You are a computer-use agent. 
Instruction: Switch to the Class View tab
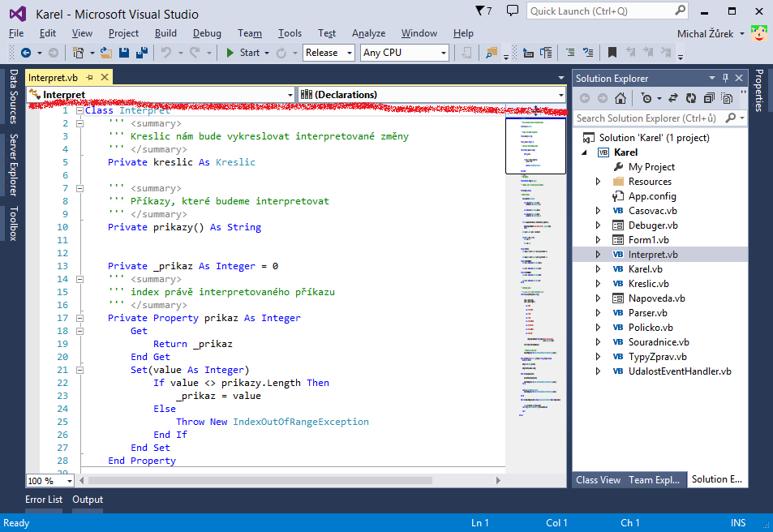(x=598, y=479)
